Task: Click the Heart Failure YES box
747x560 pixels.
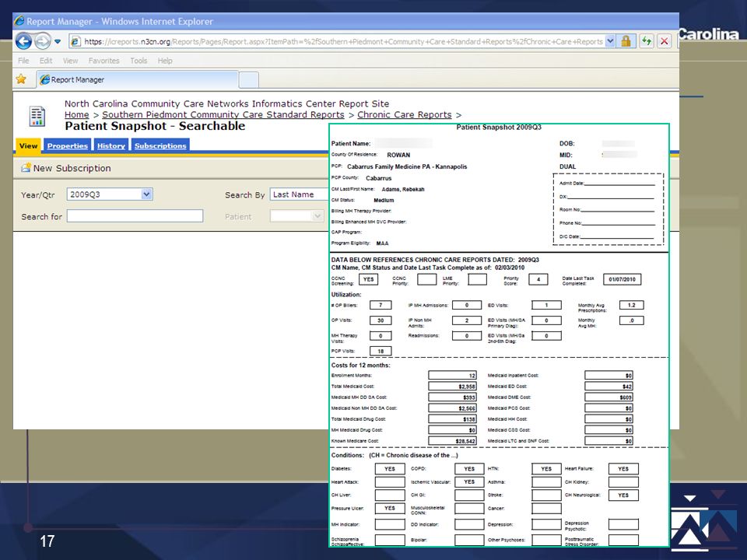Action: coord(623,469)
